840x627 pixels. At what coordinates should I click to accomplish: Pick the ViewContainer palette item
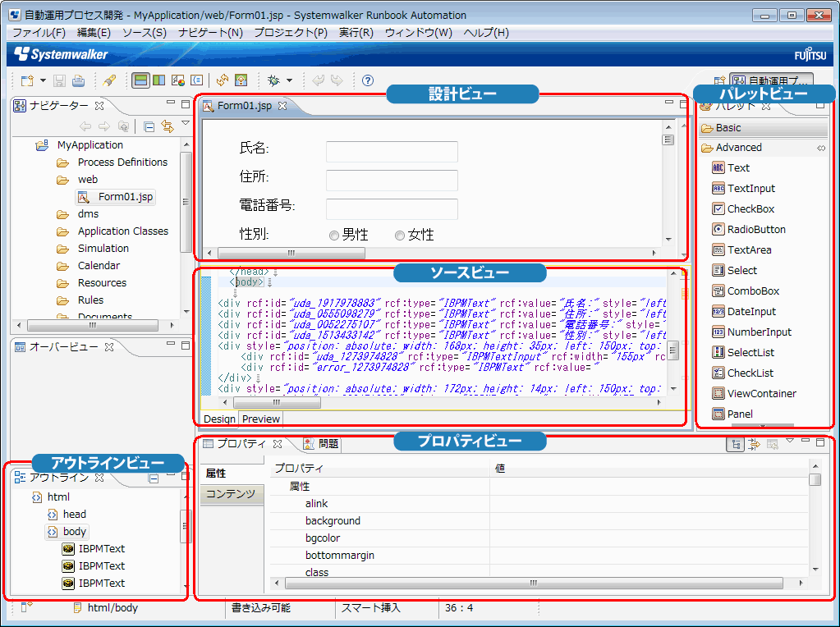754,394
